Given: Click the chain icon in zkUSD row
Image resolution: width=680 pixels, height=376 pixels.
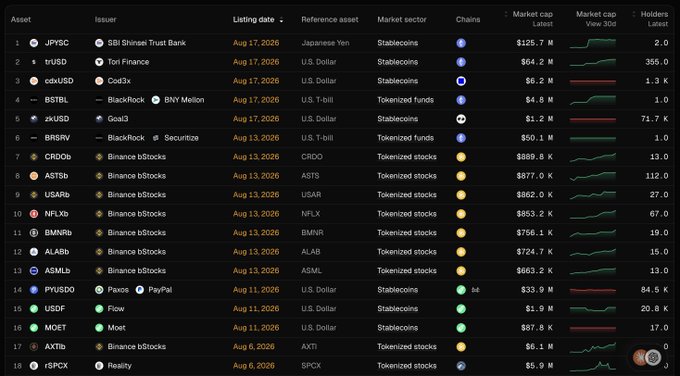Looking at the screenshot, I should pos(461,119).
